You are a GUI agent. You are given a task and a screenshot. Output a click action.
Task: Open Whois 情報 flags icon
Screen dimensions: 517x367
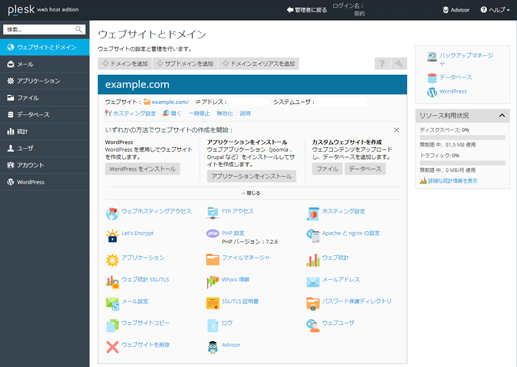[x=213, y=282]
